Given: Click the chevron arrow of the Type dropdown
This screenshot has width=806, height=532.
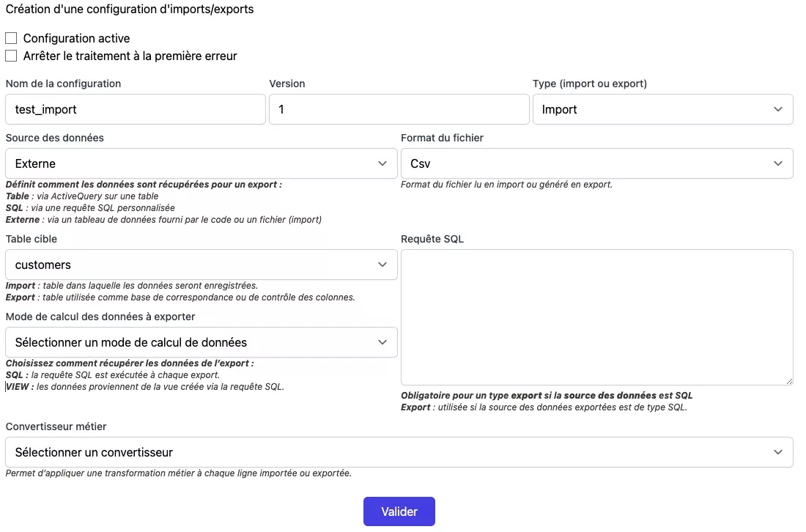Looking at the screenshot, I should 778,109.
